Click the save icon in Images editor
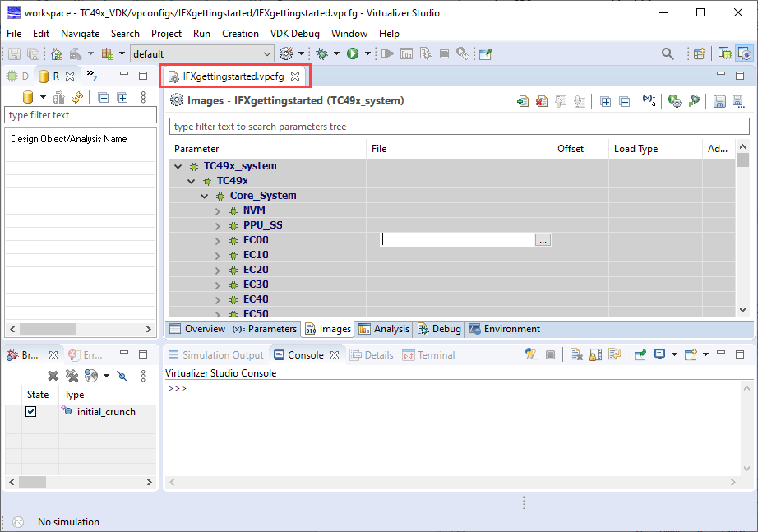Viewport: 758px width, 532px height. pos(719,101)
